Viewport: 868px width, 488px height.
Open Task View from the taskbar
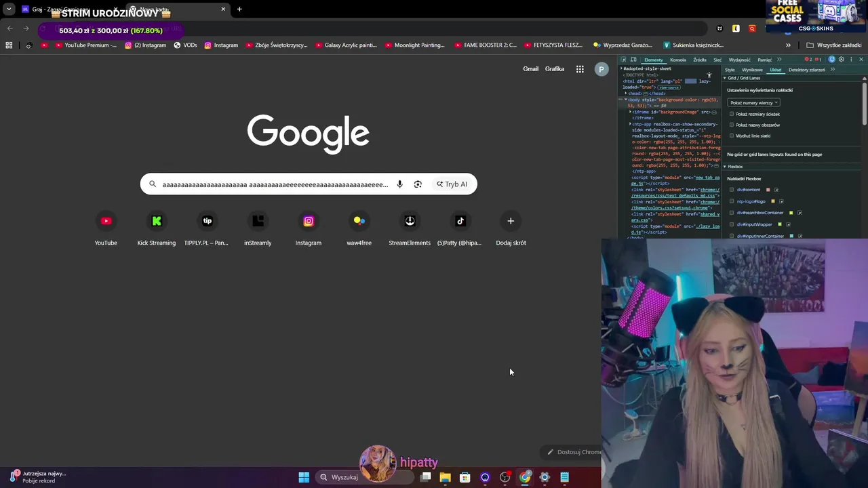point(425,477)
